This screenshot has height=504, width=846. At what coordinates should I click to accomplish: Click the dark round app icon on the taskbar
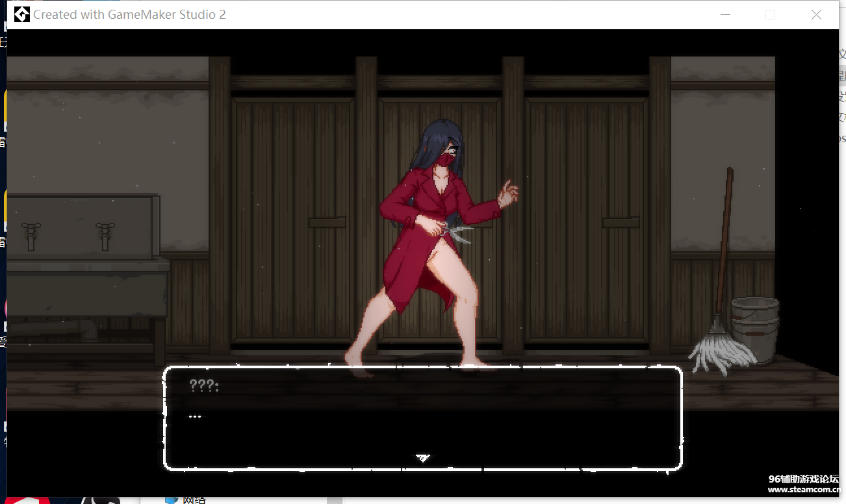click(x=101, y=500)
